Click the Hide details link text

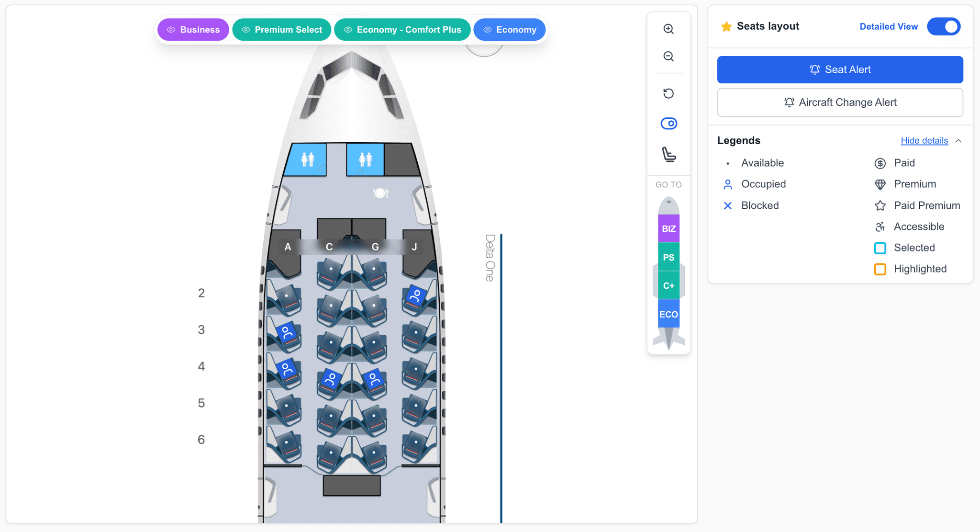tap(924, 140)
